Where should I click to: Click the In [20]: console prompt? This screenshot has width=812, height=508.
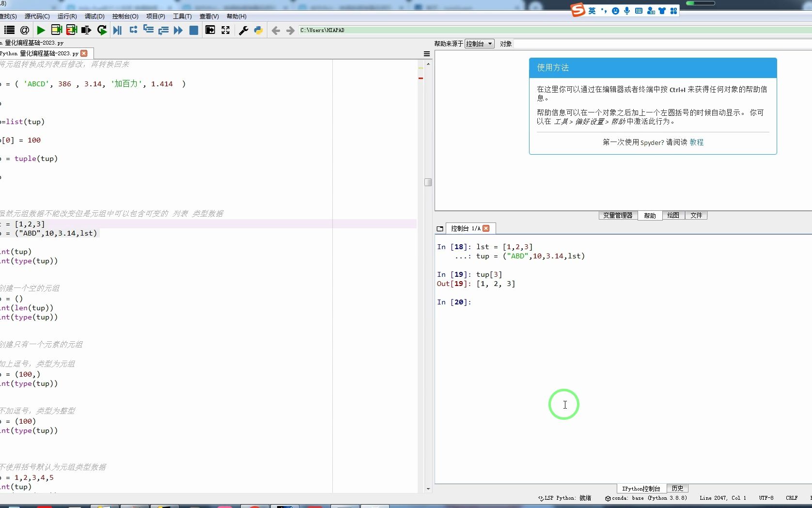point(454,302)
